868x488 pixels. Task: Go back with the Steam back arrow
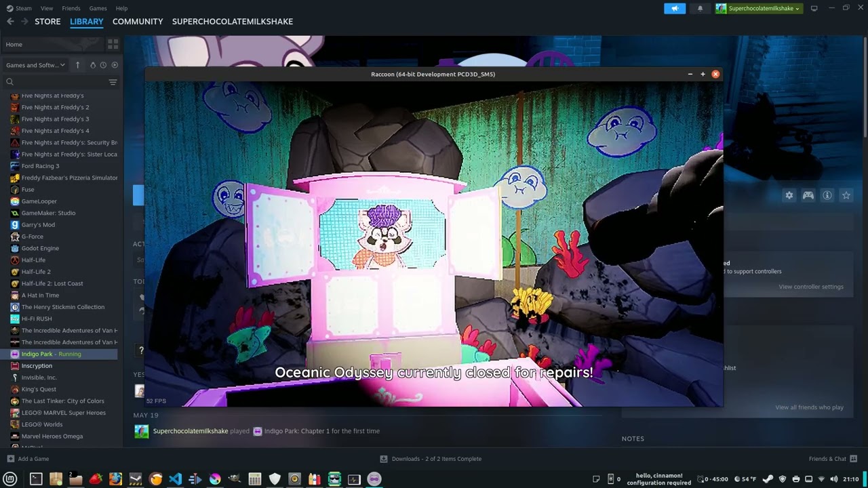coord(10,22)
